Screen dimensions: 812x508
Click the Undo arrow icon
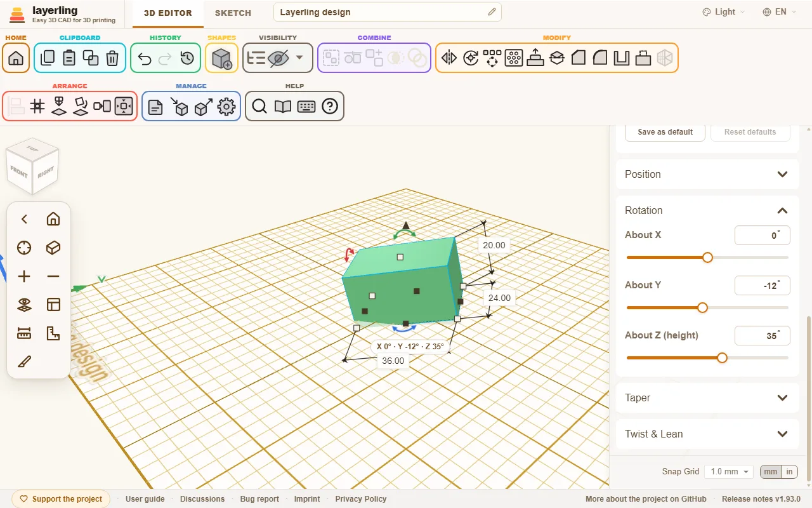[145, 58]
